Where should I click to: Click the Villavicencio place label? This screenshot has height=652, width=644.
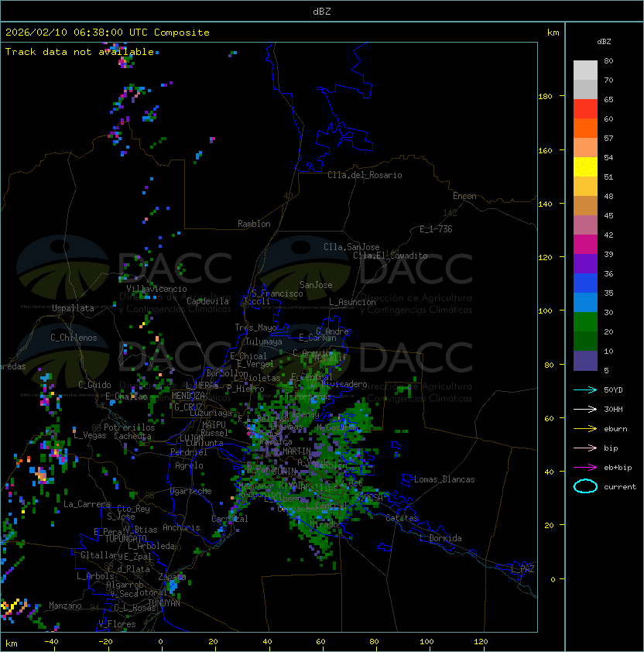pos(156,289)
